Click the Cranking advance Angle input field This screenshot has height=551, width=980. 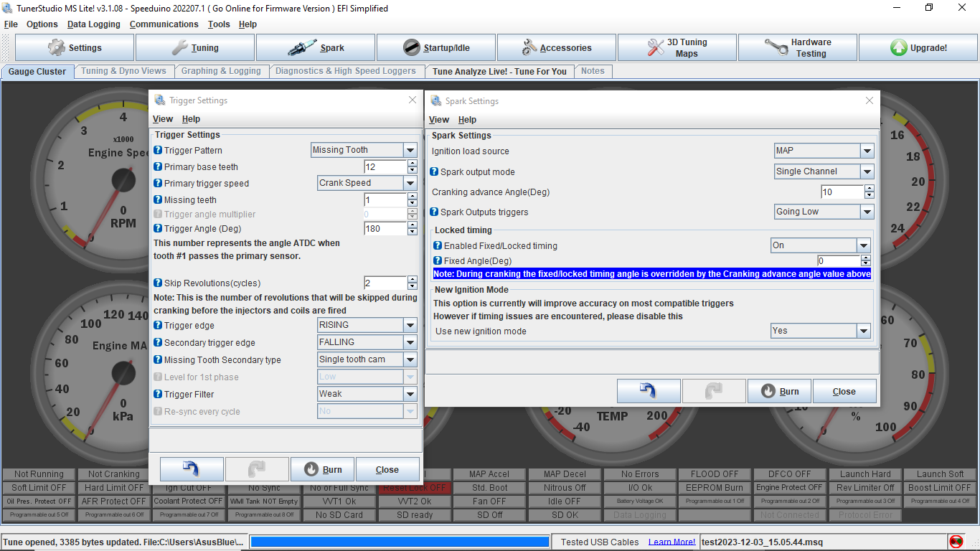click(x=843, y=192)
